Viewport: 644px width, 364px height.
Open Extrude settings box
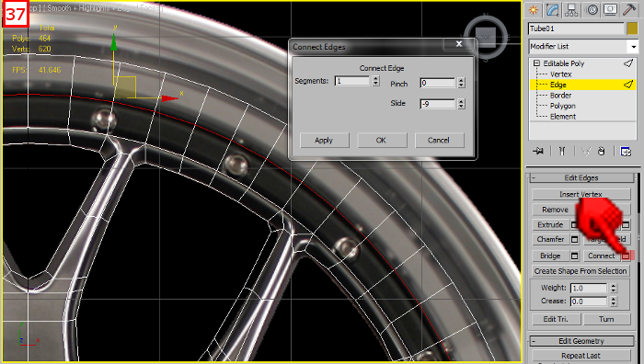575,224
